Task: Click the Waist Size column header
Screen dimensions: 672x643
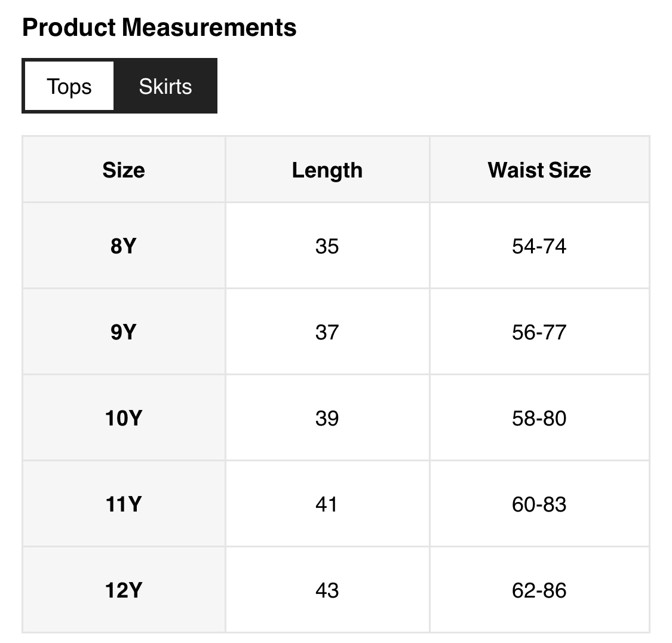Action: [x=539, y=170]
